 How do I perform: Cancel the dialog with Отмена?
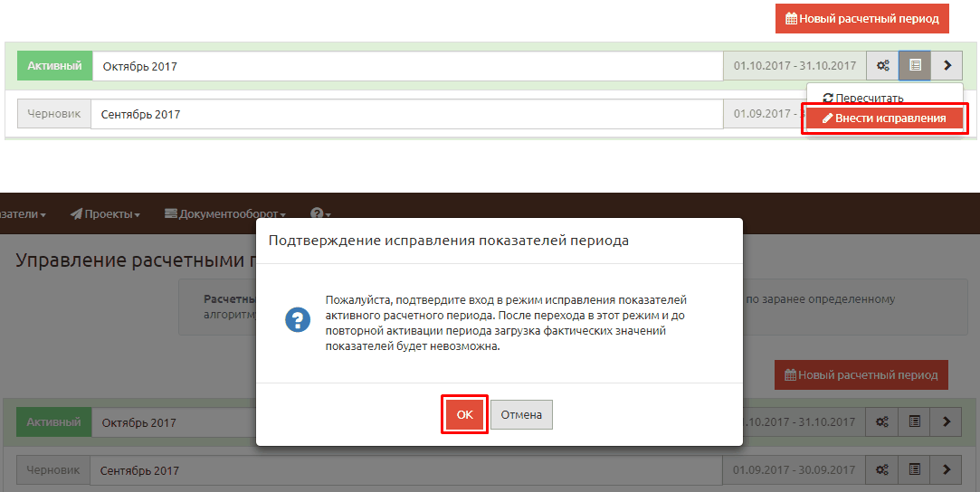coord(521,414)
